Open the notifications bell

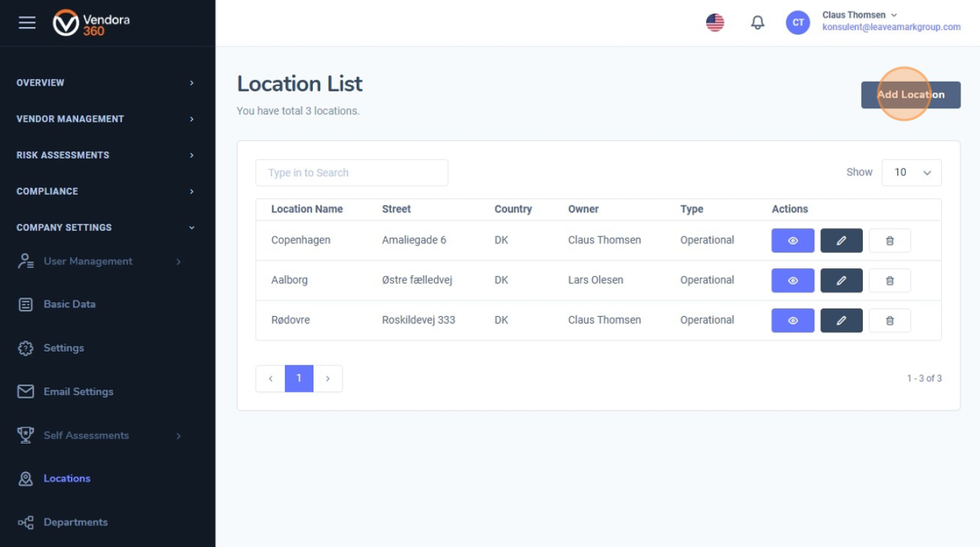pos(757,23)
